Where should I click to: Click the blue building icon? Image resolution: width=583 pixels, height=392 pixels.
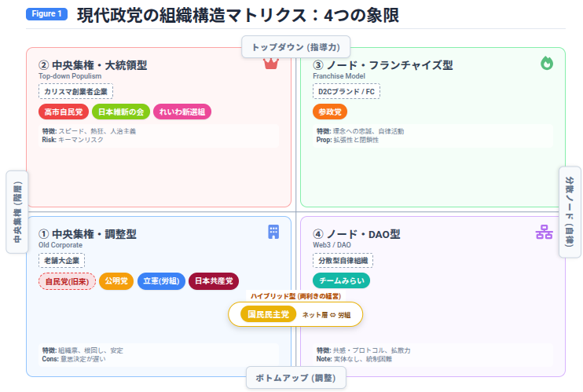[x=273, y=232]
